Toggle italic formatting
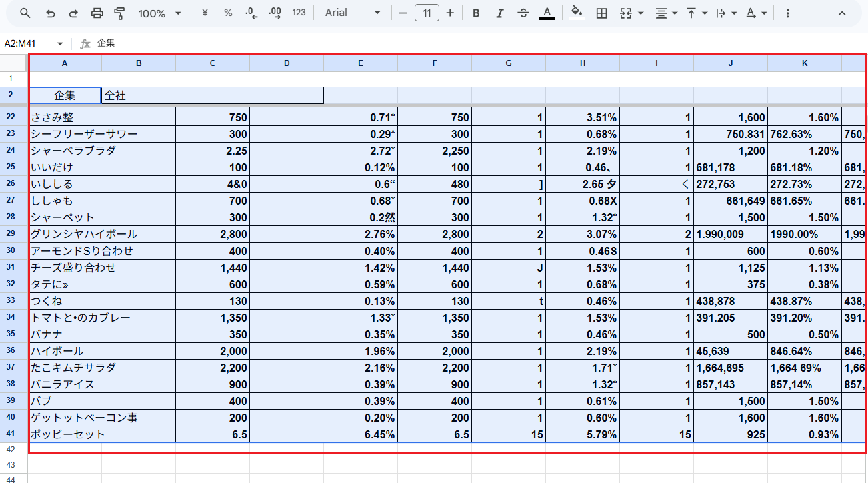Viewport: 868px width, 483px height. [x=500, y=13]
